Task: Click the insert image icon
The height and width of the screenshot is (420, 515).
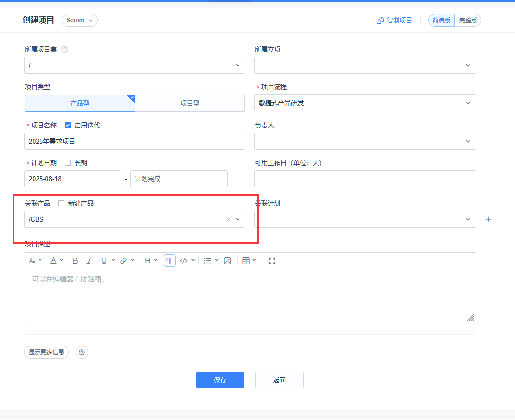Action: (x=227, y=261)
